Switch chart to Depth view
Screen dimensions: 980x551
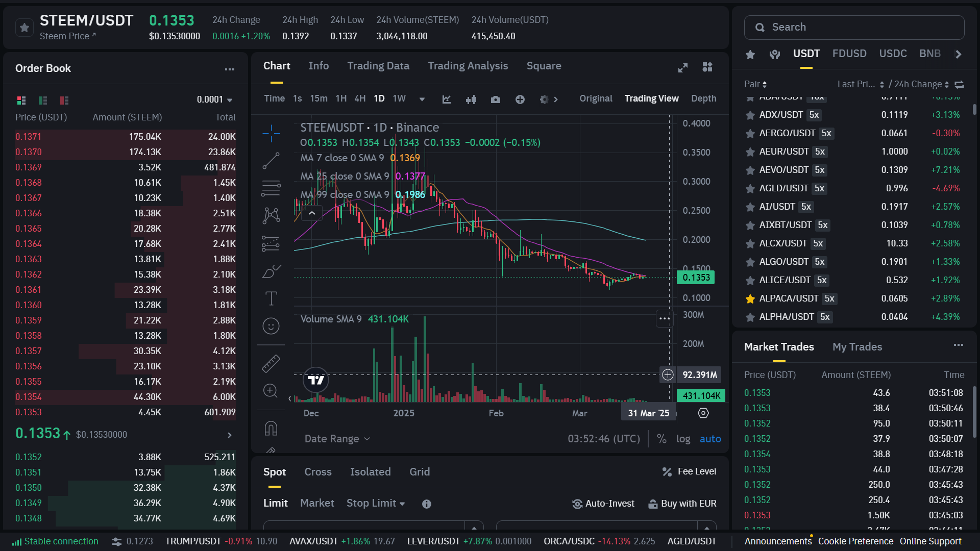(x=703, y=98)
